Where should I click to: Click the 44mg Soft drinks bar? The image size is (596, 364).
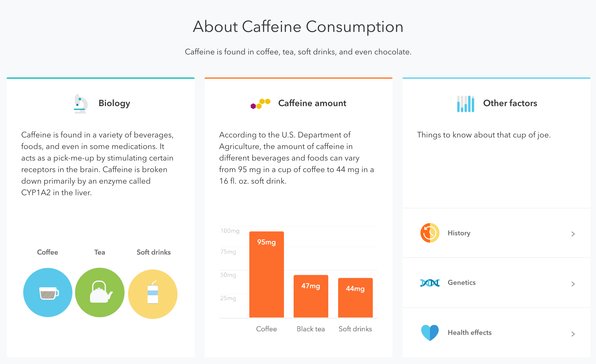(355, 298)
